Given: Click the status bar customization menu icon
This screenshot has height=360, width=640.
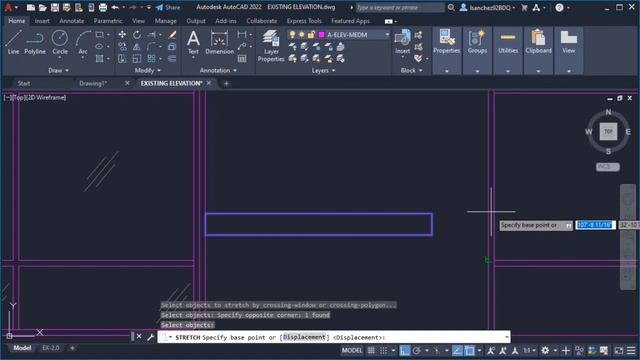Looking at the screenshot, I should pyautogui.click(x=631, y=350).
